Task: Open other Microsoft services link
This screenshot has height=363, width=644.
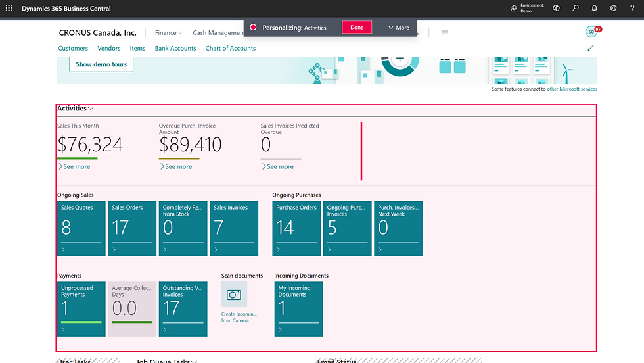Action: tap(572, 89)
